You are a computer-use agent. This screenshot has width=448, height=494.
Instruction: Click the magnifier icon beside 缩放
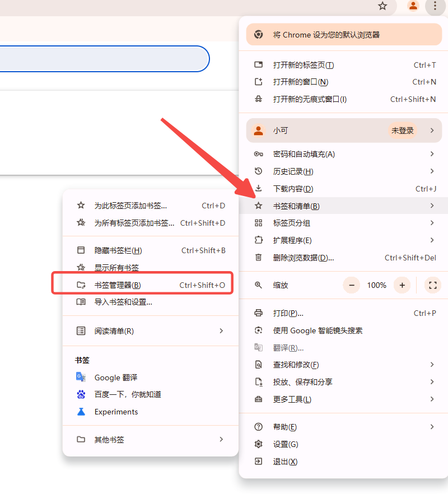tap(258, 285)
